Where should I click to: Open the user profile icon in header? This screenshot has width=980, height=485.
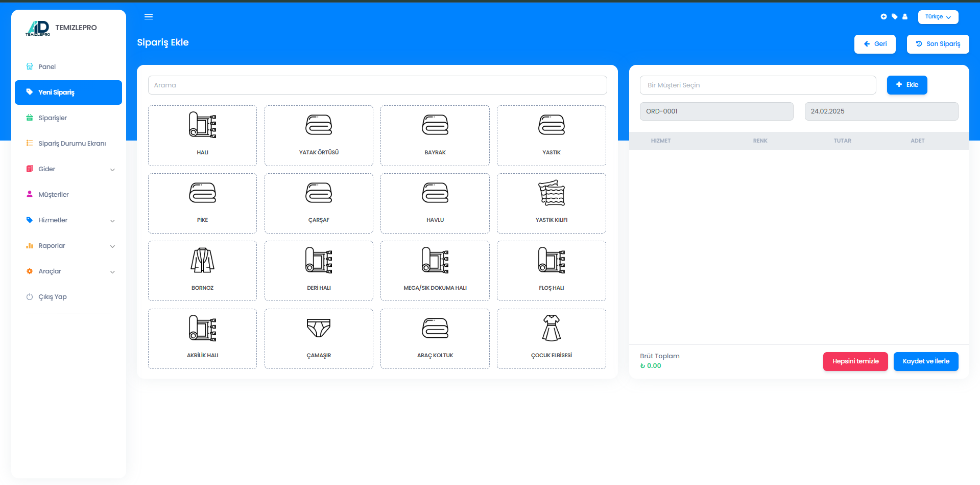tap(905, 17)
